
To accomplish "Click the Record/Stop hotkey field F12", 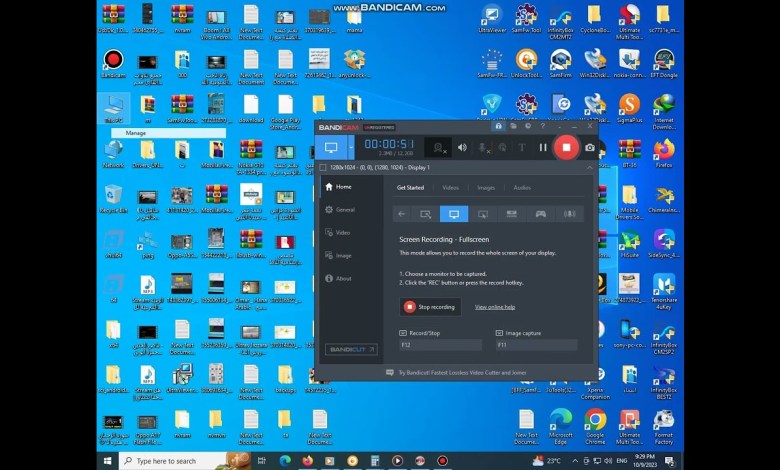I will pyautogui.click(x=440, y=345).
